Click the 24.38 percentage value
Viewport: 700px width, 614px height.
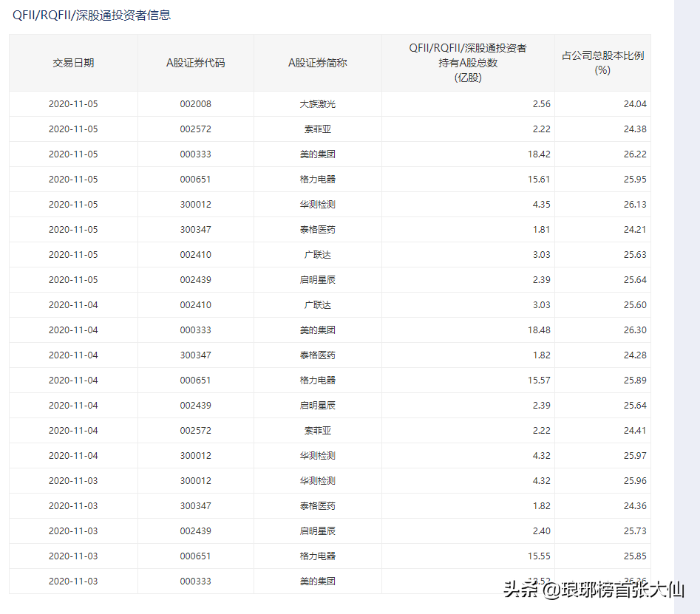click(x=635, y=129)
